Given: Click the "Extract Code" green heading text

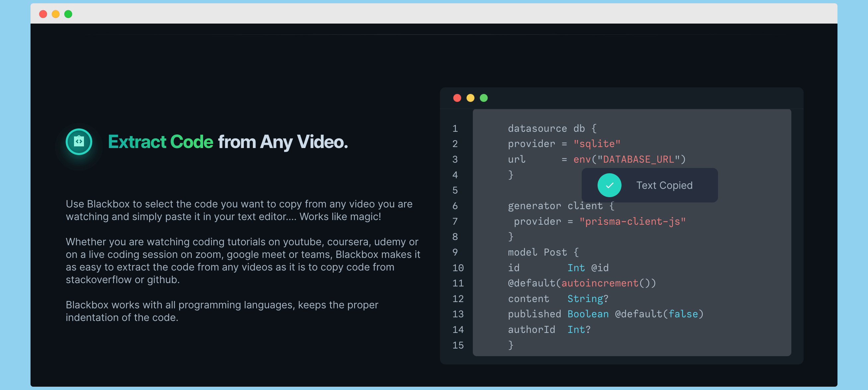Looking at the screenshot, I should pos(160,142).
